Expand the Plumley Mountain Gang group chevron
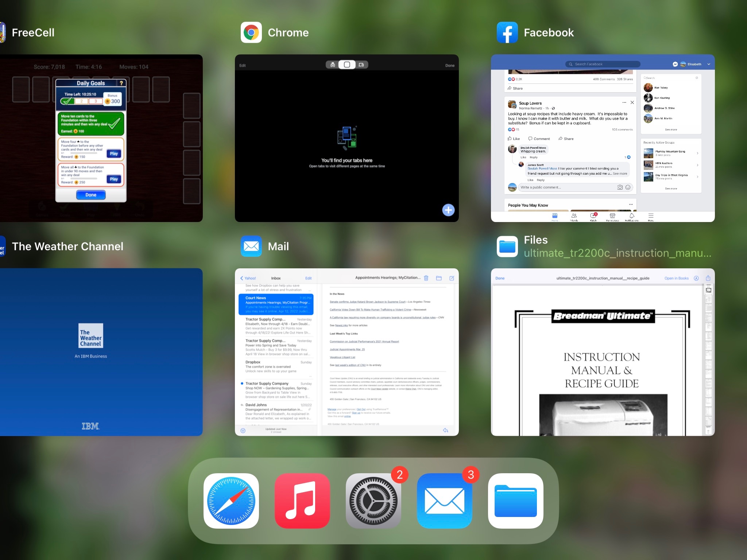 tap(697, 153)
